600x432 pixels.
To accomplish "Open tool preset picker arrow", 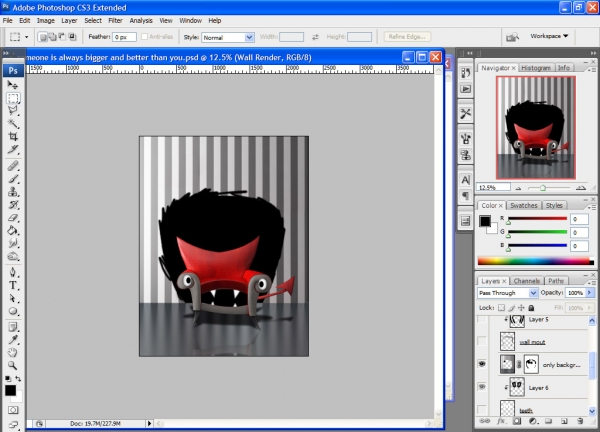I will [26, 37].
